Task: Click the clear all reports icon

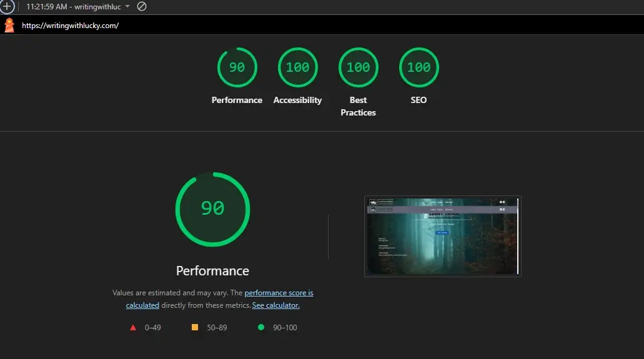Action: [142, 6]
